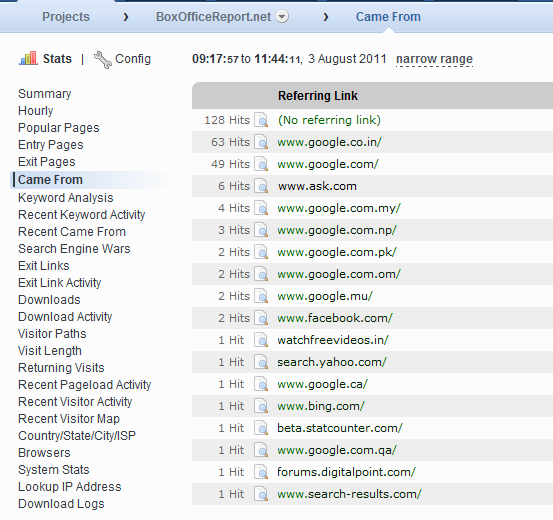This screenshot has width=553, height=520.
Task: Go to Projects in the breadcrumb
Action: pyautogui.click(x=66, y=17)
